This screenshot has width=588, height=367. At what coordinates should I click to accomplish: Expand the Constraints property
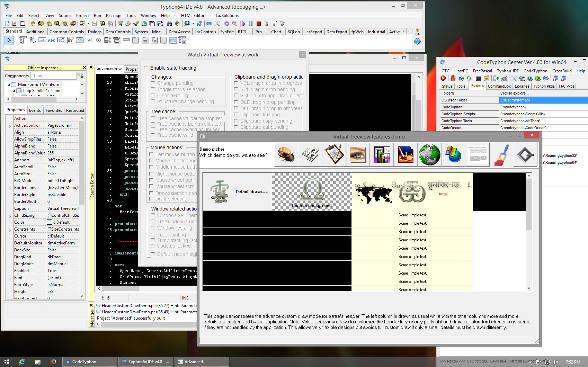[10, 230]
